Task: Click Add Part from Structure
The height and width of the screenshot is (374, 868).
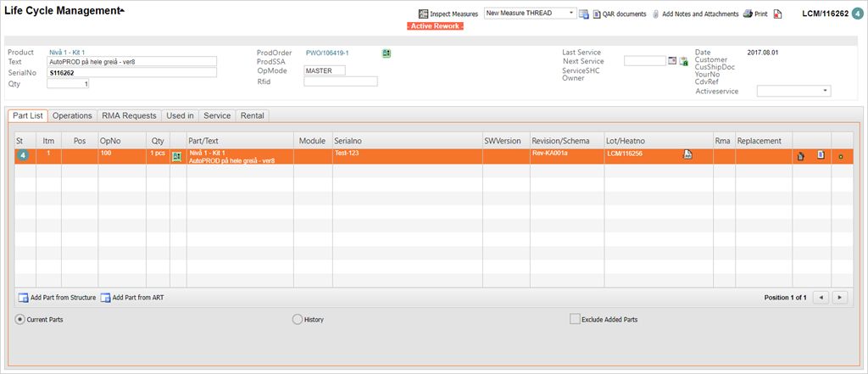Action: (57, 298)
